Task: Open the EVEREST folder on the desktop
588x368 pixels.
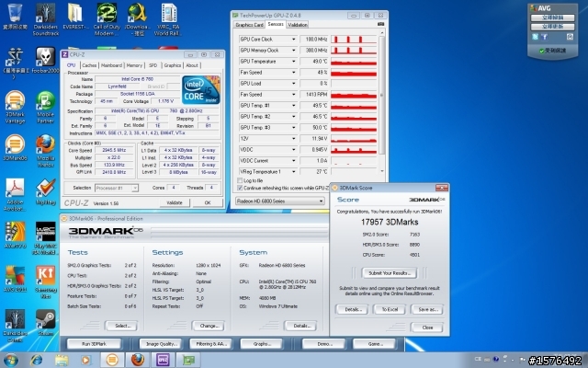Action: 75,17
